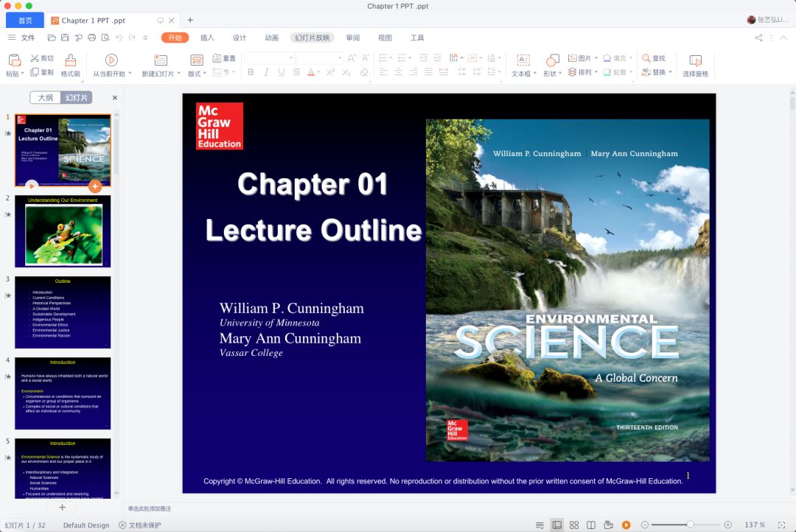This screenshot has height=532, width=796.
Task: Reset slide with 重置
Action: (x=224, y=58)
